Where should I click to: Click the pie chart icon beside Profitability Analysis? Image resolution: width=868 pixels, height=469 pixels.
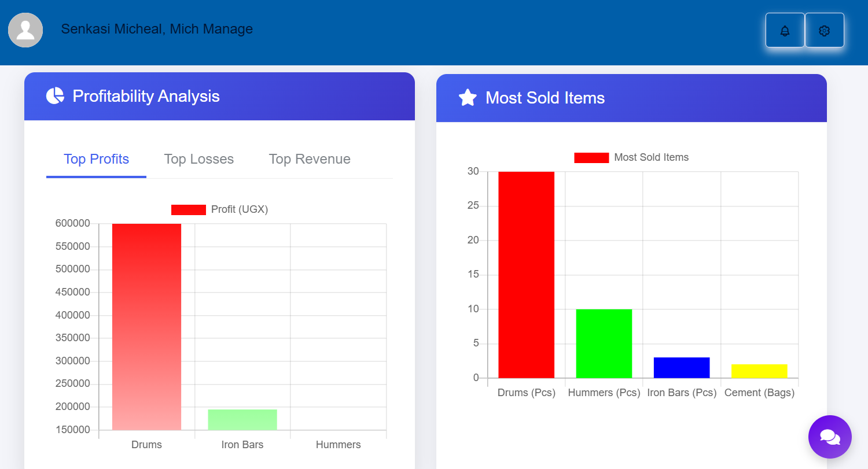coord(54,95)
